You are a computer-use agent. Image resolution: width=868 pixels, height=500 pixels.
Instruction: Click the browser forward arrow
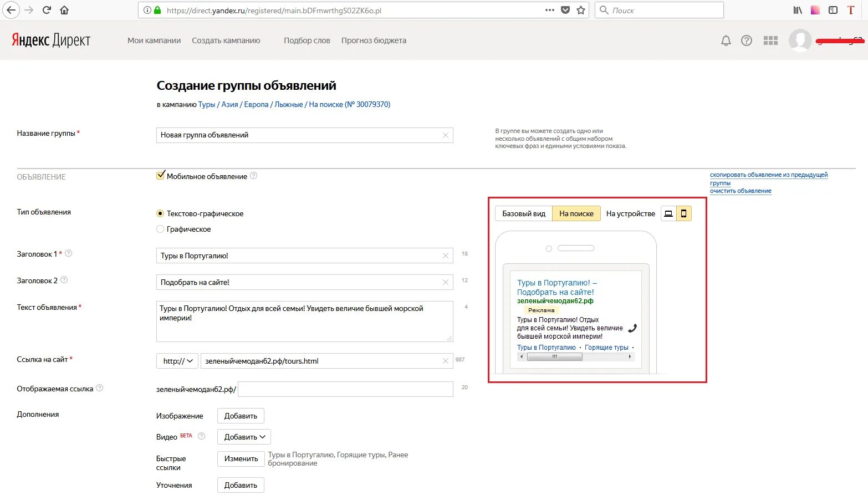(x=29, y=10)
